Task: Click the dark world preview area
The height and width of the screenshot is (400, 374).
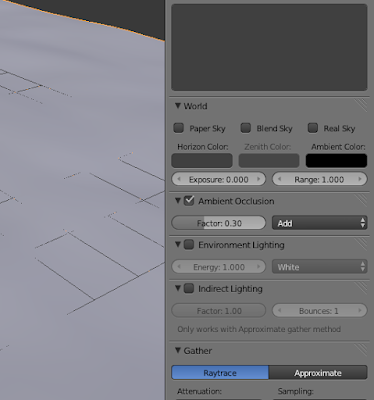Action: tap(269, 47)
